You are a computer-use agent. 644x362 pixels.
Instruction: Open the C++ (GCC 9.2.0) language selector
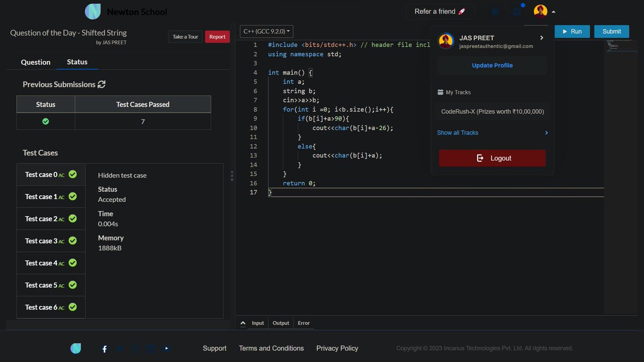[266, 31]
